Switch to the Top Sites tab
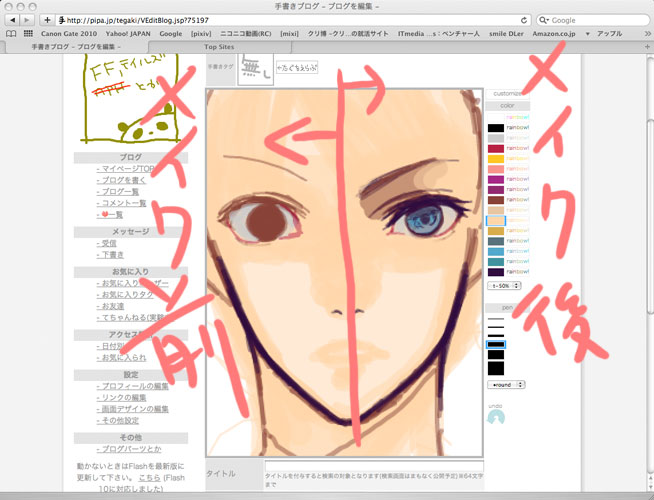The height and width of the screenshot is (500, 654). coord(219,47)
